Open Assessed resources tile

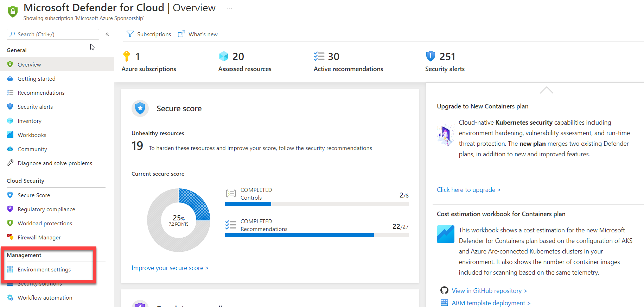[x=245, y=62]
